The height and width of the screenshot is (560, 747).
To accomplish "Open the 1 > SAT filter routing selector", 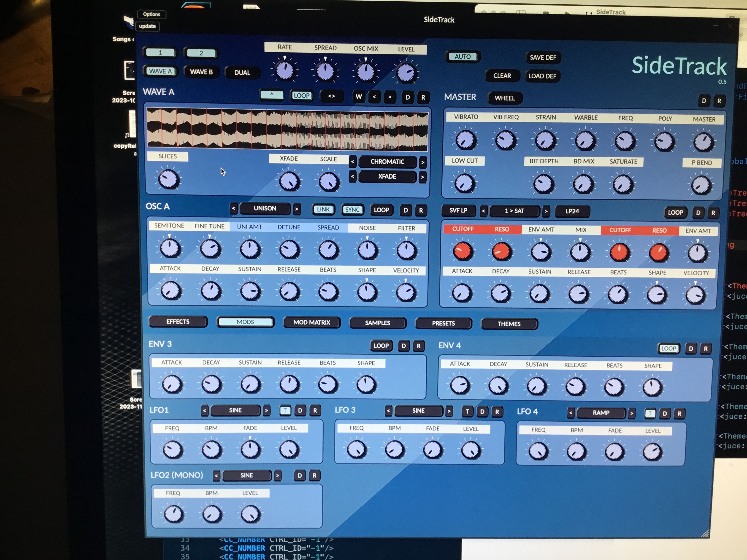I will pyautogui.click(x=515, y=211).
